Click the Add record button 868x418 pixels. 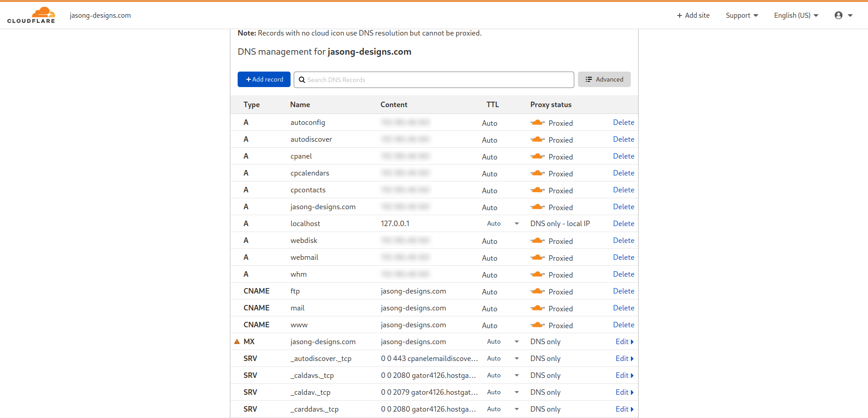point(264,79)
